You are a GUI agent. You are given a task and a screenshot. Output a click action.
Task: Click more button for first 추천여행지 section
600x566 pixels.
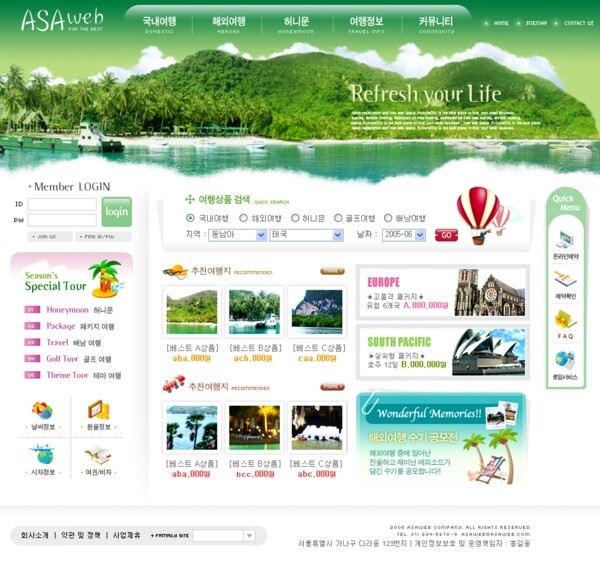point(332,271)
